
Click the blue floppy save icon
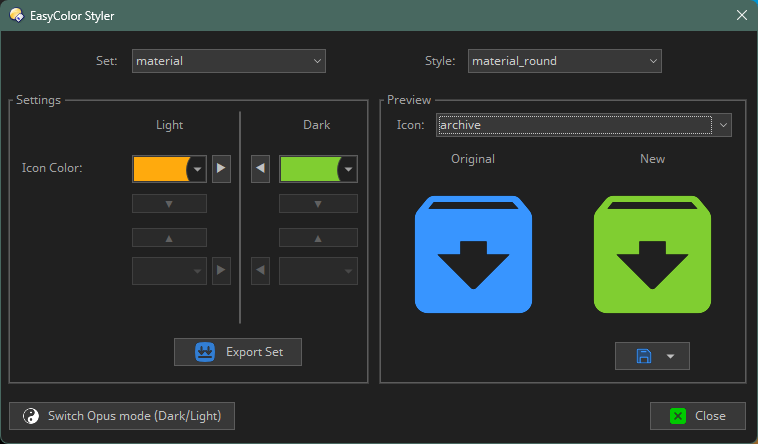(x=643, y=356)
